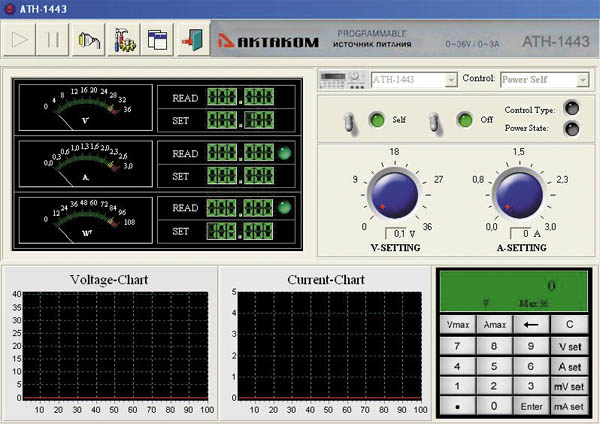Open settings via the tools icon

coord(124,39)
